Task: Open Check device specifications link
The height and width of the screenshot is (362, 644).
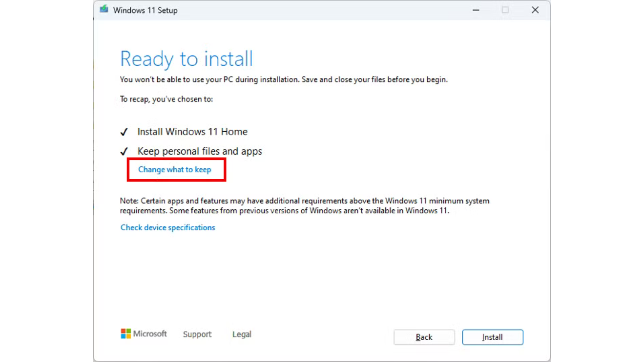Action: 168,228
